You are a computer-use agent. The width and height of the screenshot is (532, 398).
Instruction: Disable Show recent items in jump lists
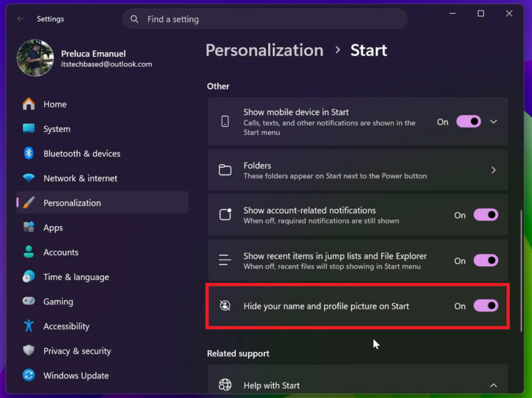point(486,261)
